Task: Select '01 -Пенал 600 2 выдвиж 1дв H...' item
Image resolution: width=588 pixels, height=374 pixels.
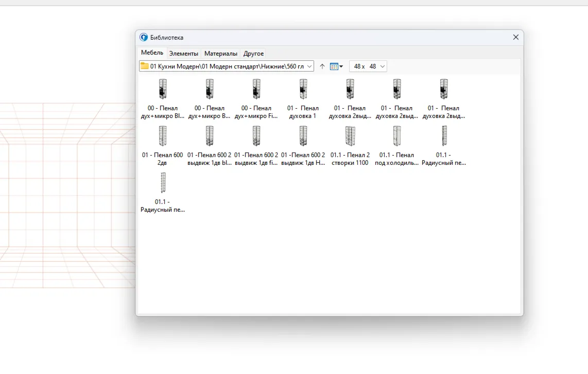Action: click(x=303, y=146)
